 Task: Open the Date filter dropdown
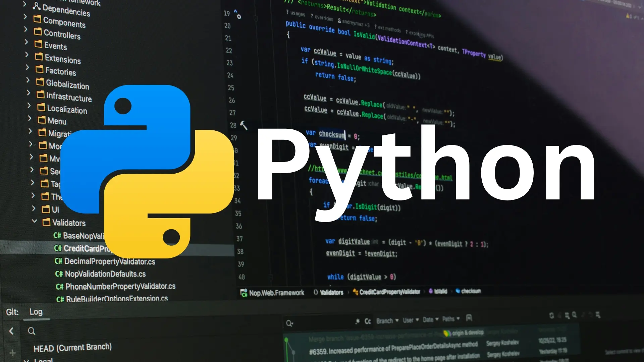coord(430,319)
